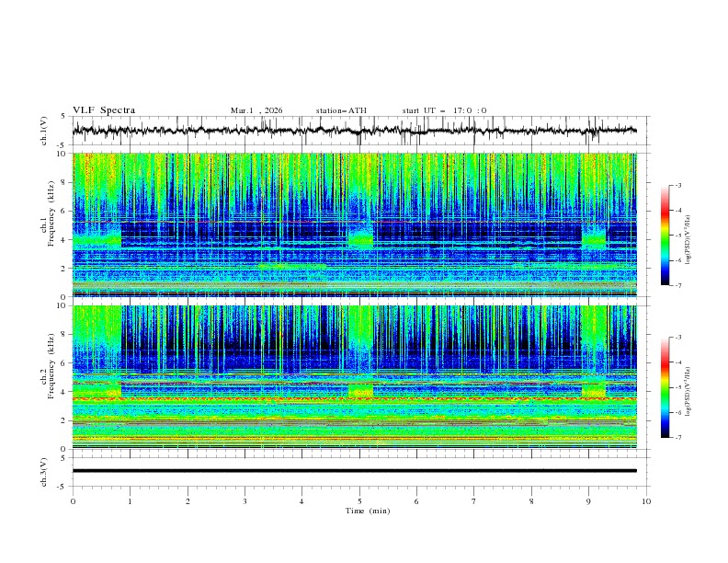Click the "VLF Spectra" plot title
The height and width of the screenshot is (563, 728).
[x=104, y=110]
